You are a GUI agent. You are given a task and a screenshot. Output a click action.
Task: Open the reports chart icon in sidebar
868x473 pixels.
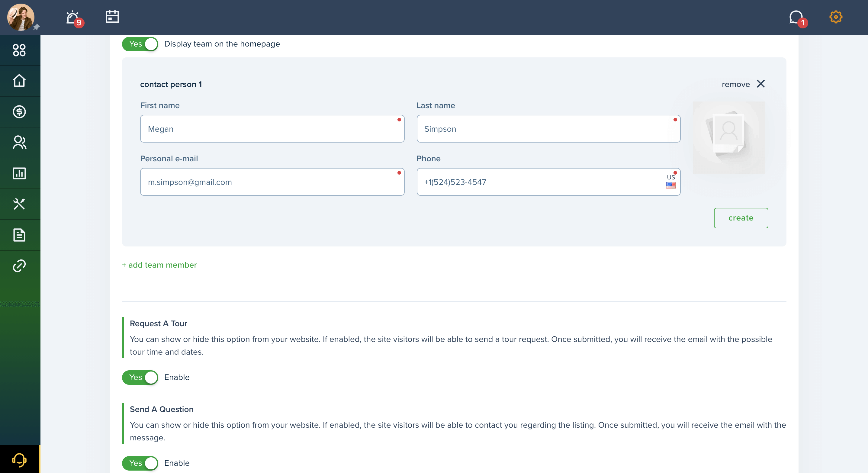[19, 173]
